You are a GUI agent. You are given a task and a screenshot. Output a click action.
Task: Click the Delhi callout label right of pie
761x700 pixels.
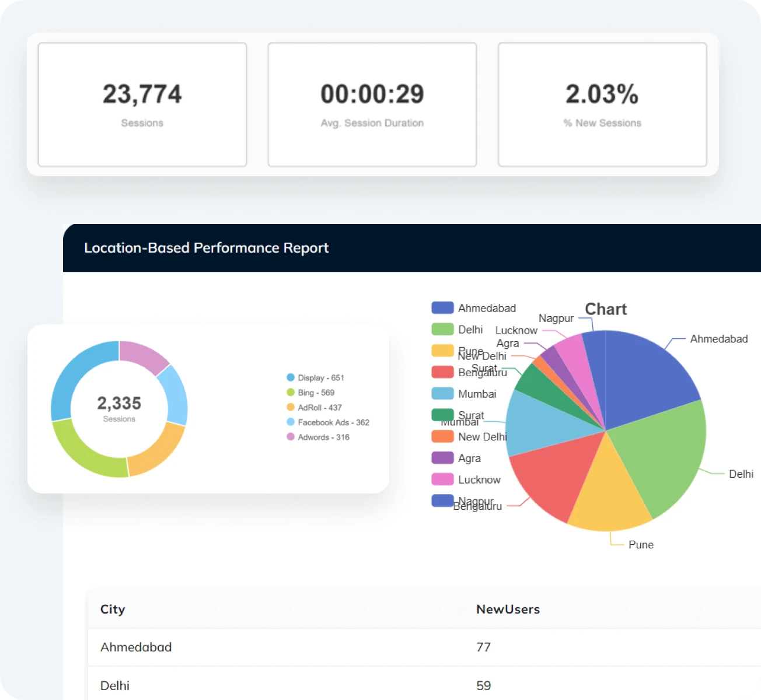(x=741, y=474)
